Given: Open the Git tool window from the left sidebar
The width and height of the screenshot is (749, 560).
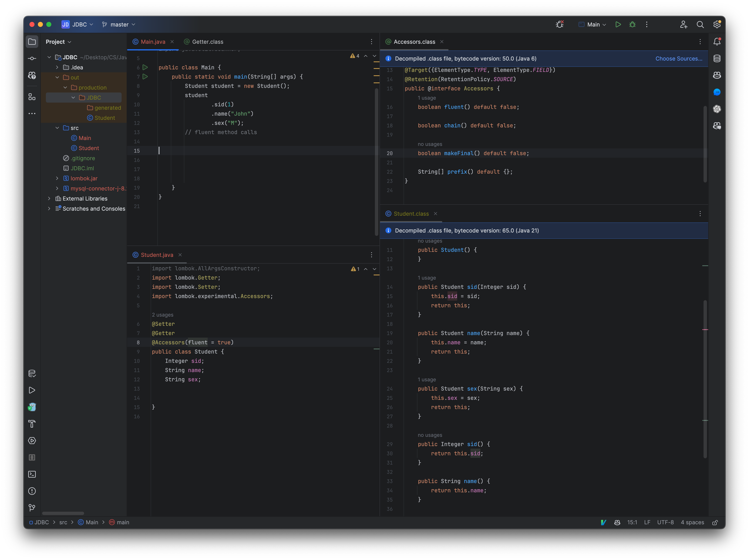Looking at the screenshot, I should click(32, 508).
